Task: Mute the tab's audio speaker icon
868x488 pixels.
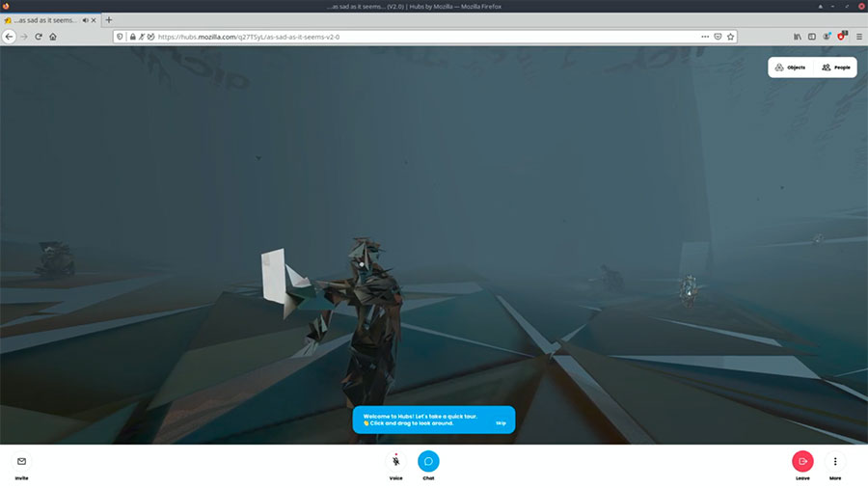Action: tap(86, 20)
